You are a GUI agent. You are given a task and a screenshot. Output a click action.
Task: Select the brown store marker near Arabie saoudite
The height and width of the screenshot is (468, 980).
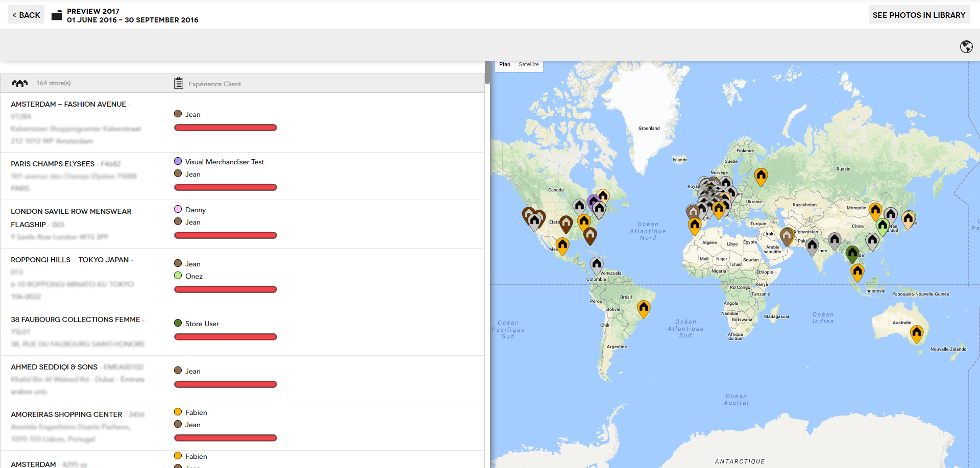point(787,236)
